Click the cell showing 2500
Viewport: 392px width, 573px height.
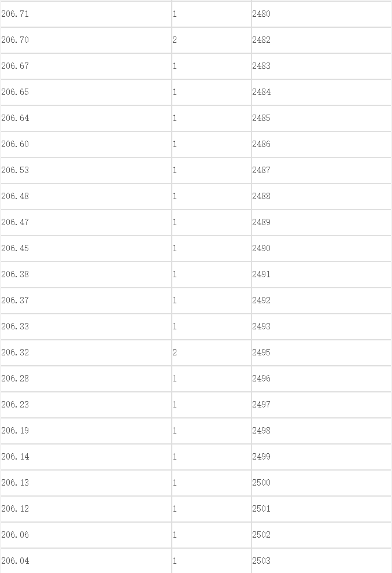[321, 483]
